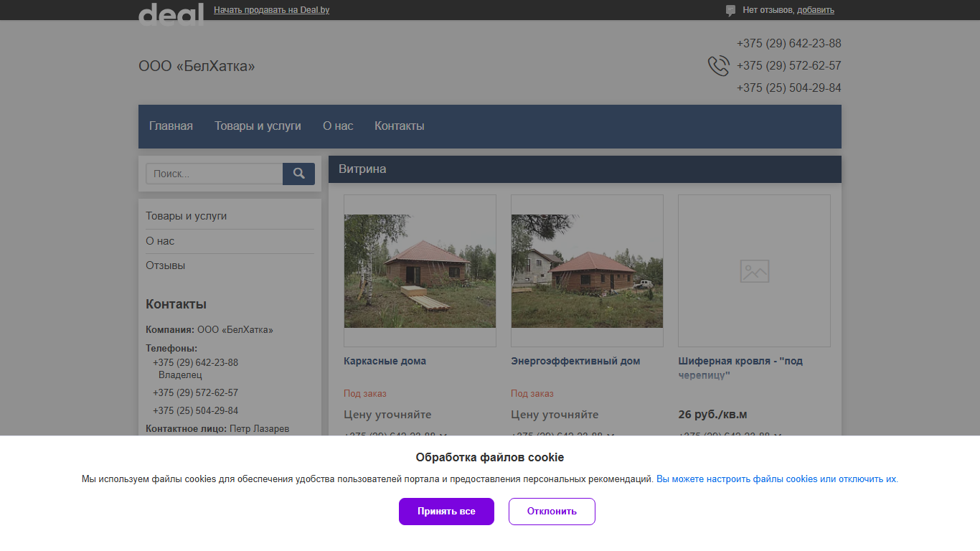Select Товары и услуги in the sidebar
The image size is (980, 551).
click(x=187, y=216)
